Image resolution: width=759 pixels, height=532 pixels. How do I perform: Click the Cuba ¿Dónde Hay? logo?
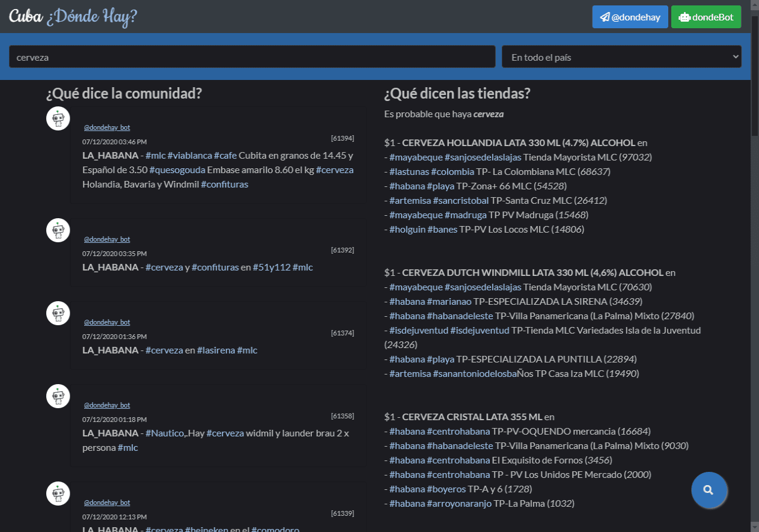73,17
